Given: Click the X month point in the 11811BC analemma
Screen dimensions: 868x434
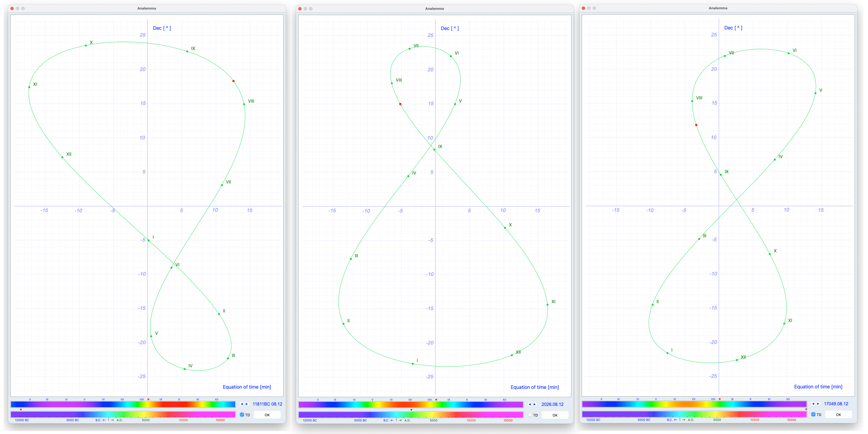Looking at the screenshot, I should tap(86, 46).
